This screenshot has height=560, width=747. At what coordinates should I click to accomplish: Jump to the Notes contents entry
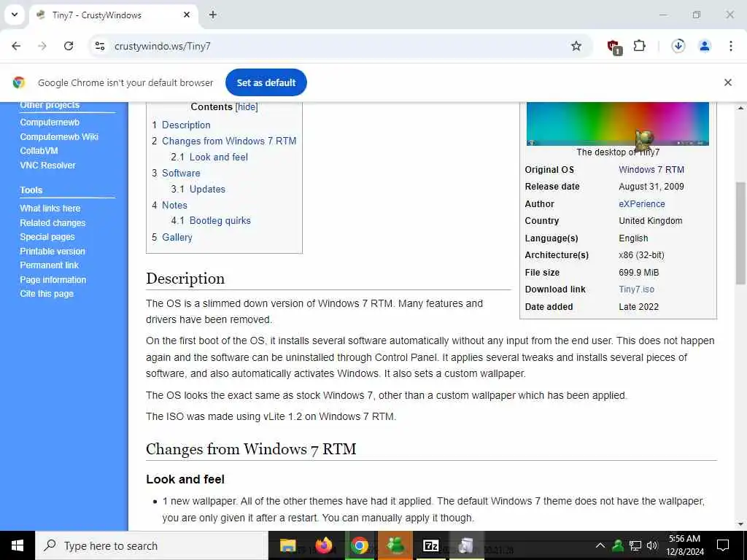pos(174,205)
